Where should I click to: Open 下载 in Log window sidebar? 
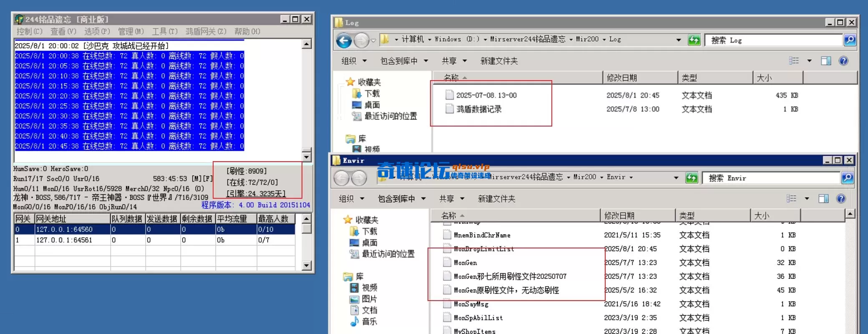366,94
